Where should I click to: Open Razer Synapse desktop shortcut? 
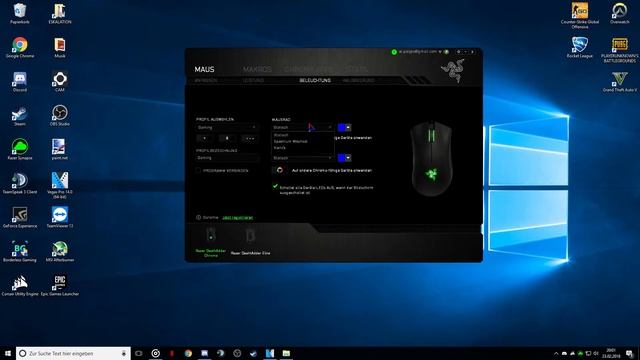pyautogui.click(x=20, y=149)
